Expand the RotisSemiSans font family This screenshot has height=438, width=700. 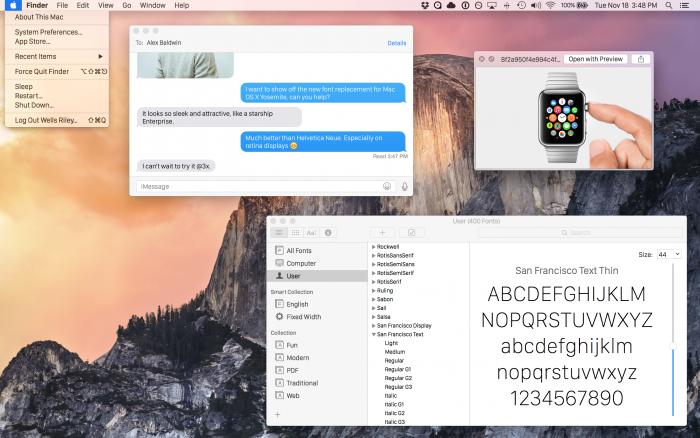(374, 264)
